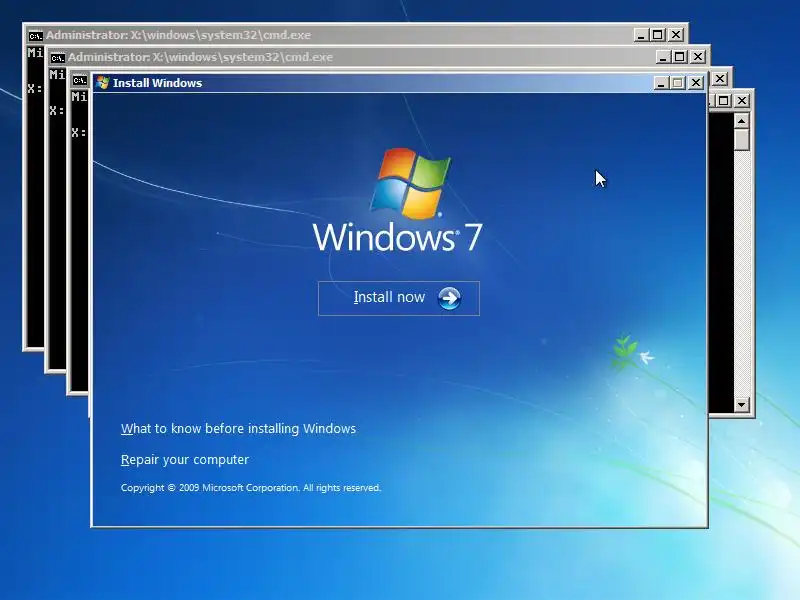The height and width of the screenshot is (600, 800).
Task: Minimize the rearmost cmd.exe window
Action: pos(641,35)
